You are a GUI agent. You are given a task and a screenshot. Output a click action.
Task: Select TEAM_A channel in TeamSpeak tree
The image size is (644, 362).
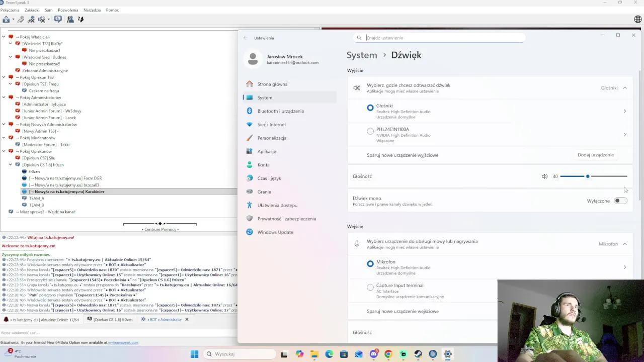(36, 198)
